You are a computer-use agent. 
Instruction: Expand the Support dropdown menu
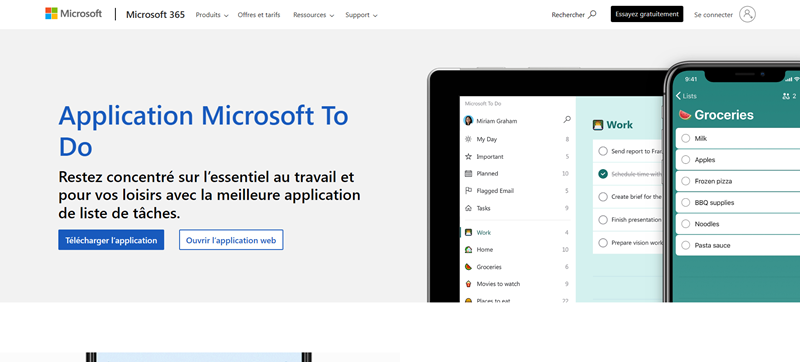coord(361,15)
